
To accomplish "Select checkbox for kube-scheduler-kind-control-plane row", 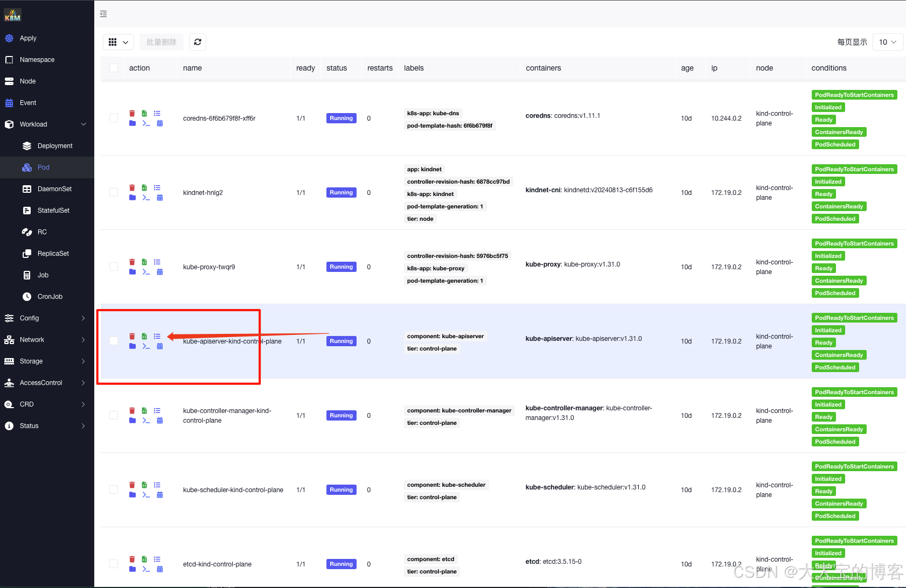I will (114, 489).
